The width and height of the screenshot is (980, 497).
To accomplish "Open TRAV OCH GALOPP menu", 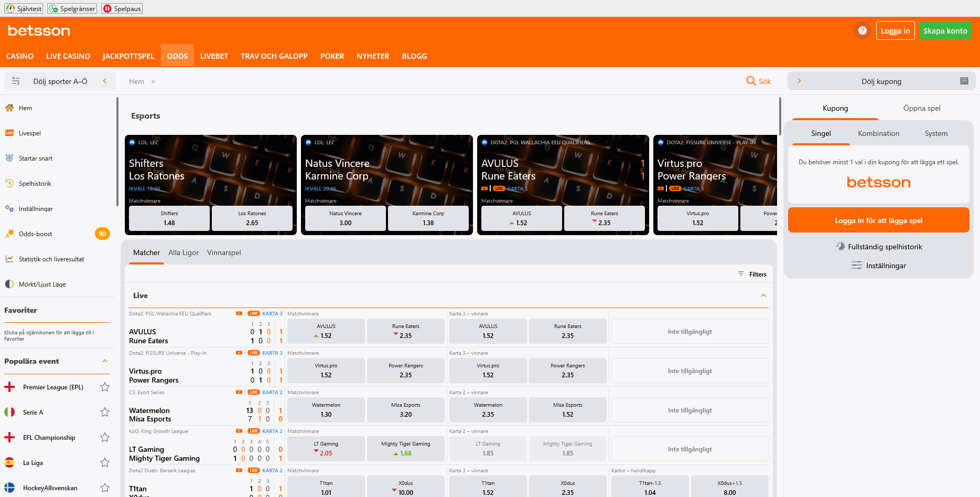I will [x=274, y=56].
